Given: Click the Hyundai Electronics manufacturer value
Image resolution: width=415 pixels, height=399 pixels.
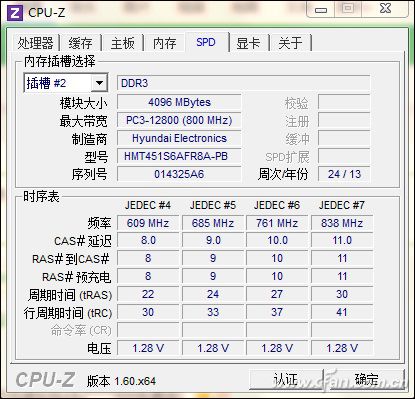Looking at the screenshot, I should click(x=179, y=138).
